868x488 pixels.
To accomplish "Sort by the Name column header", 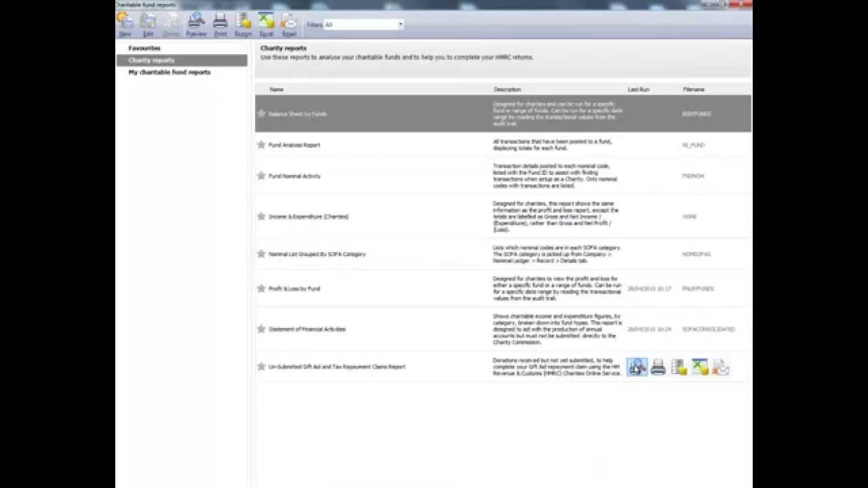I will point(276,89).
